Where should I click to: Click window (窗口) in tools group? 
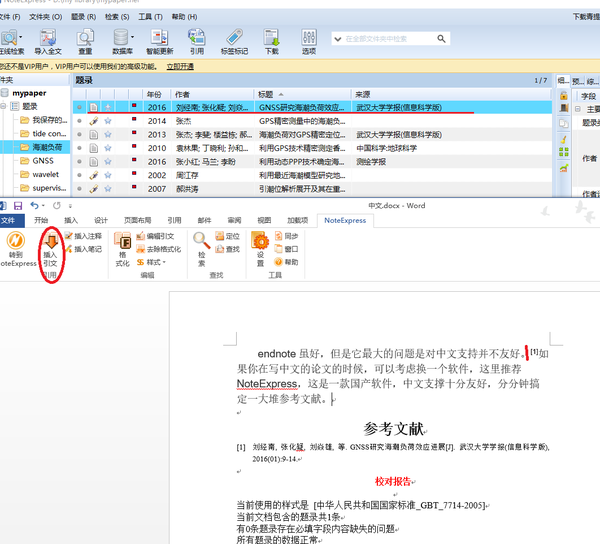286,249
